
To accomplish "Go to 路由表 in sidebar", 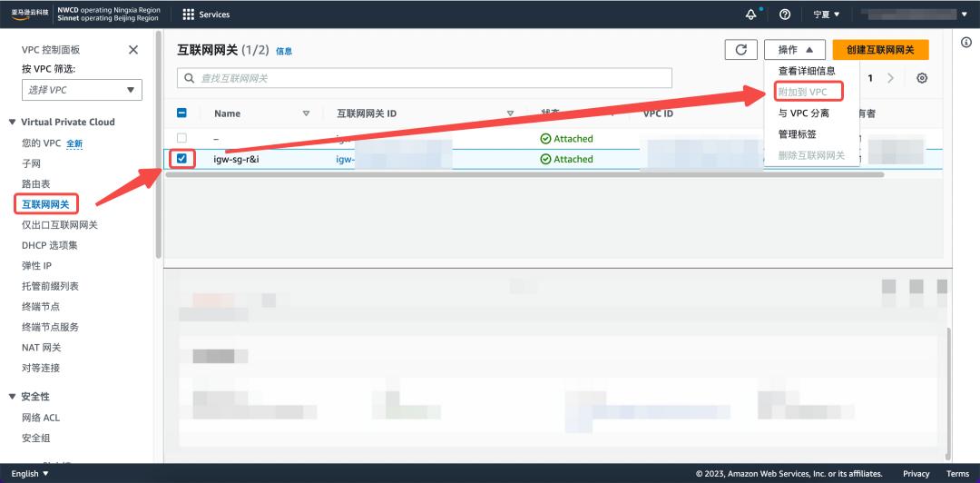I will coord(36,184).
